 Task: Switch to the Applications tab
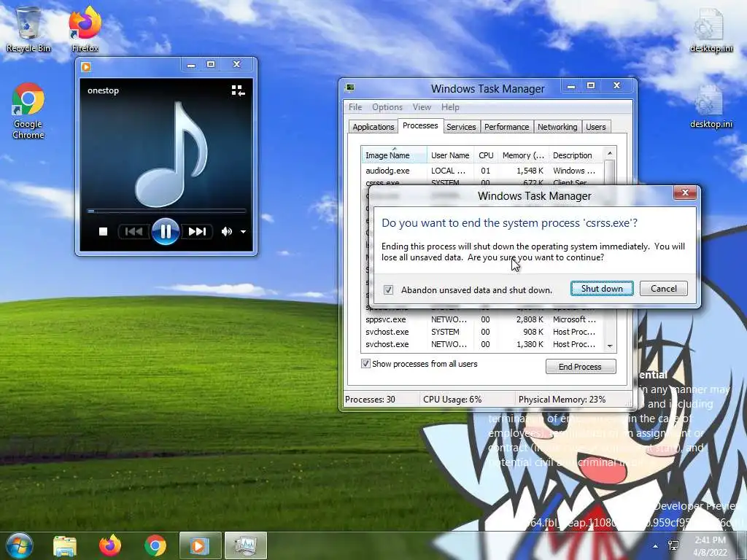tap(373, 127)
